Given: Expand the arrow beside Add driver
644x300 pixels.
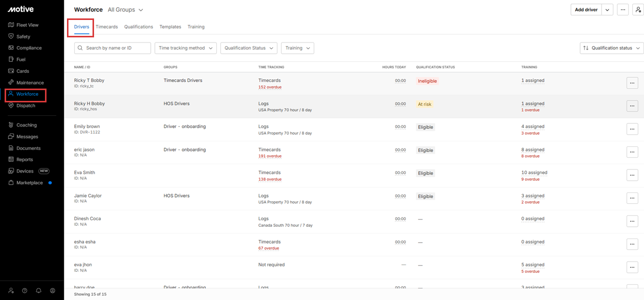Looking at the screenshot, I should click(607, 10).
